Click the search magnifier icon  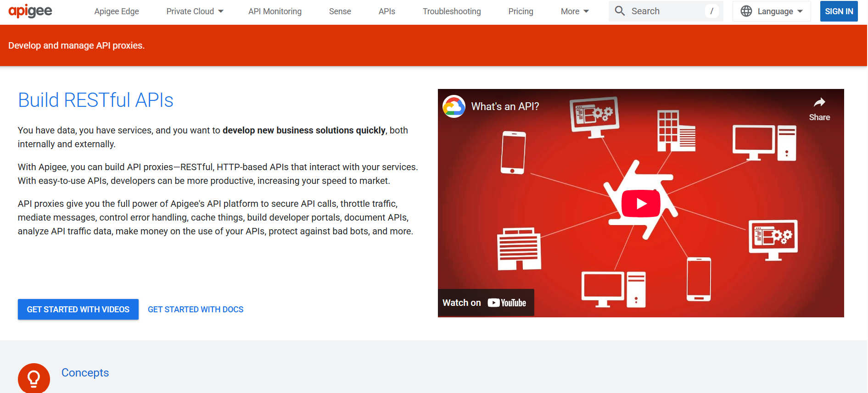click(620, 11)
